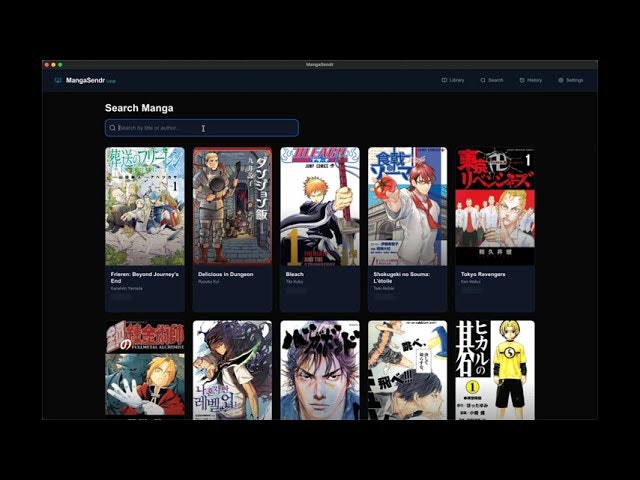This screenshot has width=640, height=480.
Task: Open the Bleach volume 1 cover
Action: tap(320, 207)
